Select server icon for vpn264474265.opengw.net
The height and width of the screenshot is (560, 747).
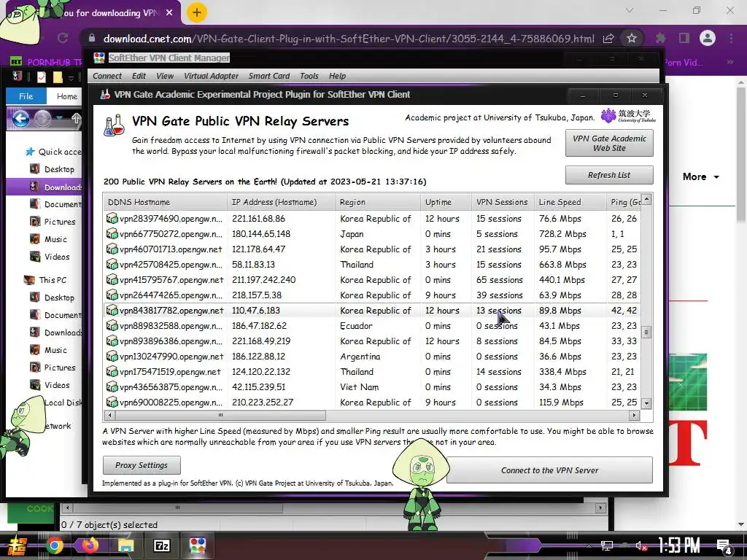[112, 295]
